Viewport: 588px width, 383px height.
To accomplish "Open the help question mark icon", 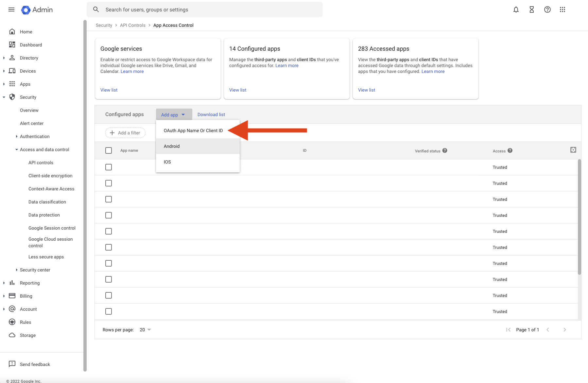I will click(547, 9).
